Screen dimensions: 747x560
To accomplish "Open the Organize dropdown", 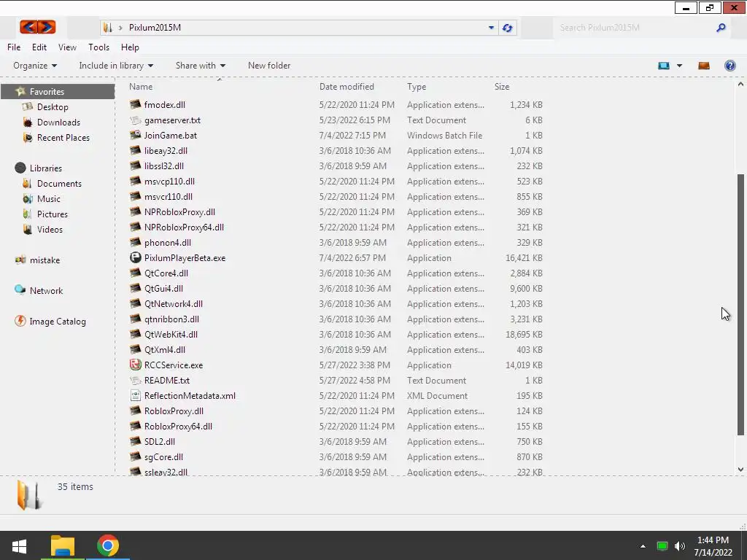I will [35, 66].
